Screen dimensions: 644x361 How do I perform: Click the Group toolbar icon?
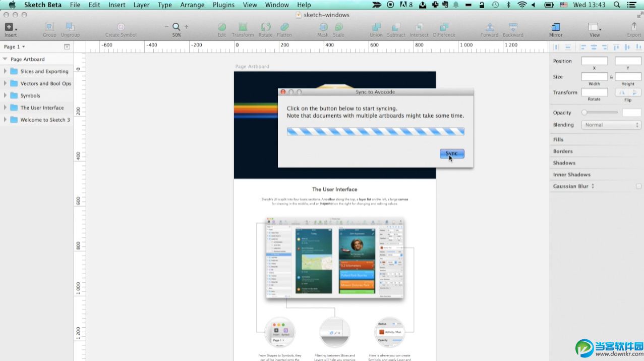49,27
